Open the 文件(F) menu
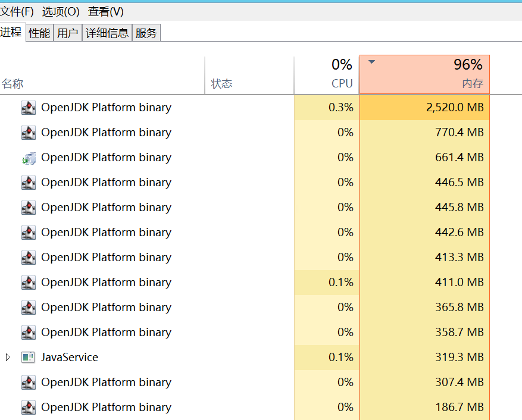 (x=17, y=12)
